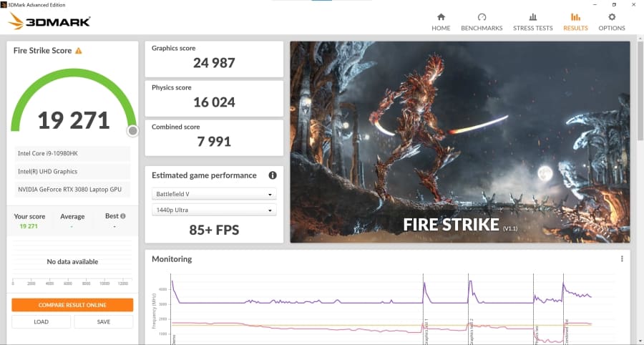Click the FIRE STRIKE title on the artwork
This screenshot has width=644, height=345.
tap(451, 225)
